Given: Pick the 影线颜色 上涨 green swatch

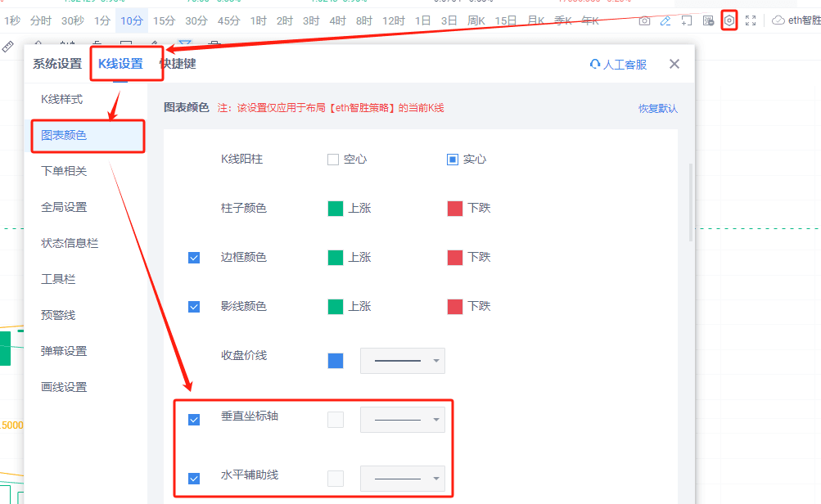Looking at the screenshot, I should pos(335,307).
